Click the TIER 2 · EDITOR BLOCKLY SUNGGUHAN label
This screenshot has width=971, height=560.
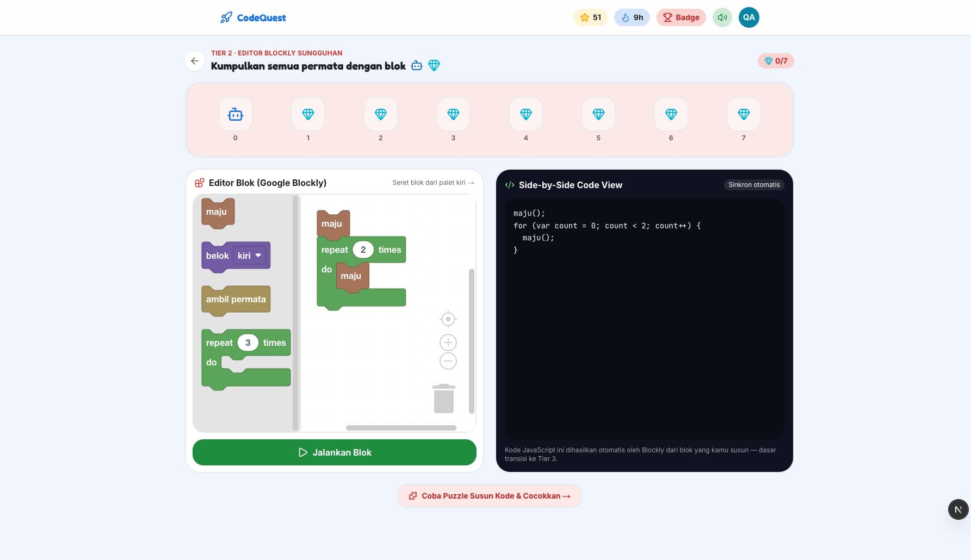point(277,53)
